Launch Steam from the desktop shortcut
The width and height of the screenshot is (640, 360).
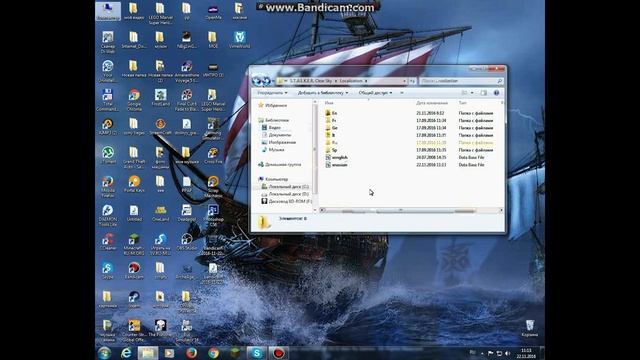[x=134, y=300]
